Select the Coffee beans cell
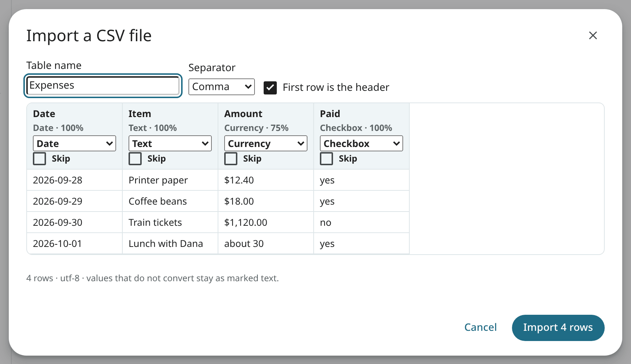 [170, 201]
